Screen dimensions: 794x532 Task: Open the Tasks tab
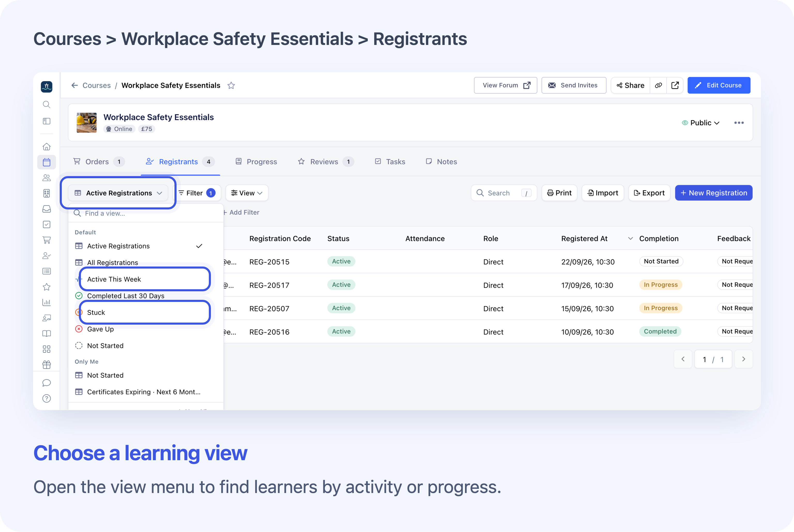390,162
